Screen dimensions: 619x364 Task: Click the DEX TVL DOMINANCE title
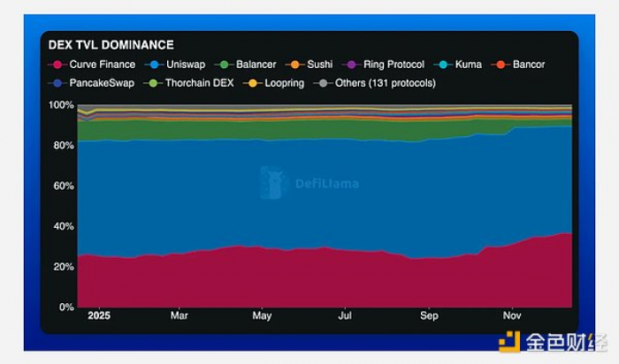(112, 45)
